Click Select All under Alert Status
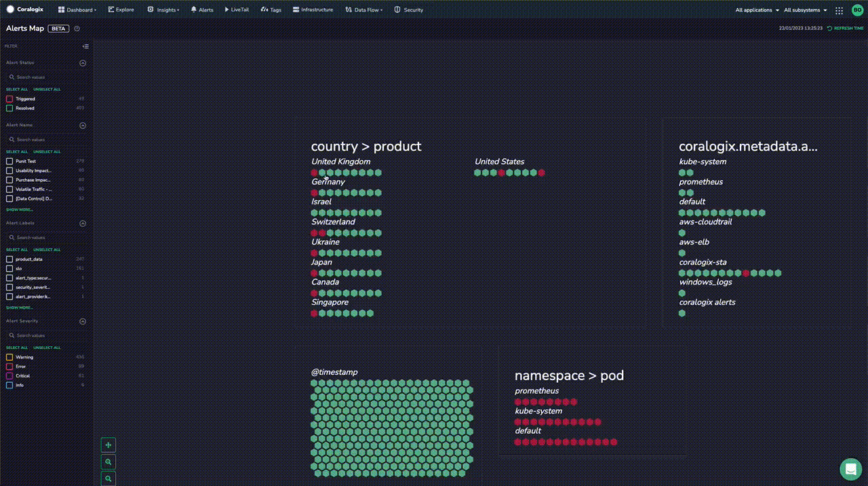868x486 pixels. pos(17,90)
